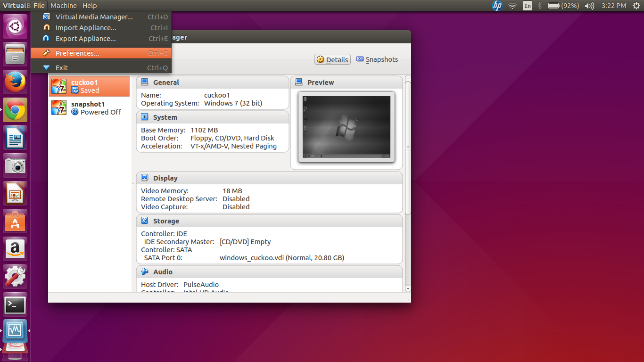Click the Saved state of cuckoo1
Viewport: 644px width, 362px height.
coord(85,90)
